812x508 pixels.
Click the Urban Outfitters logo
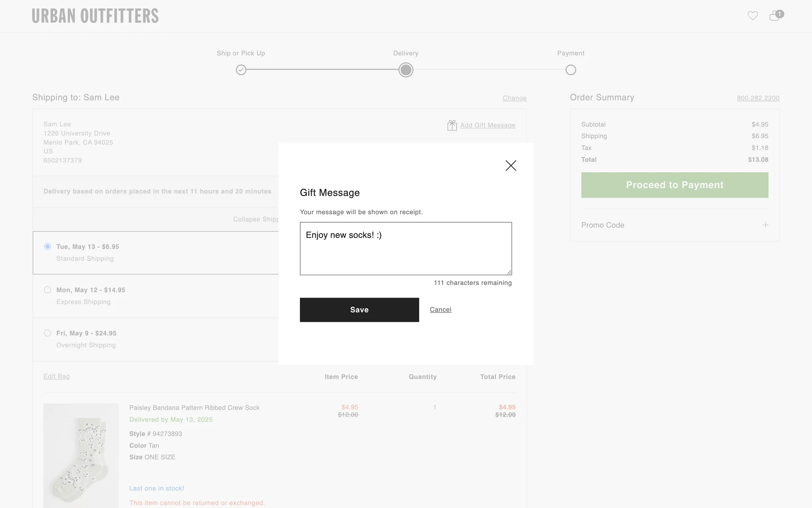click(x=95, y=16)
